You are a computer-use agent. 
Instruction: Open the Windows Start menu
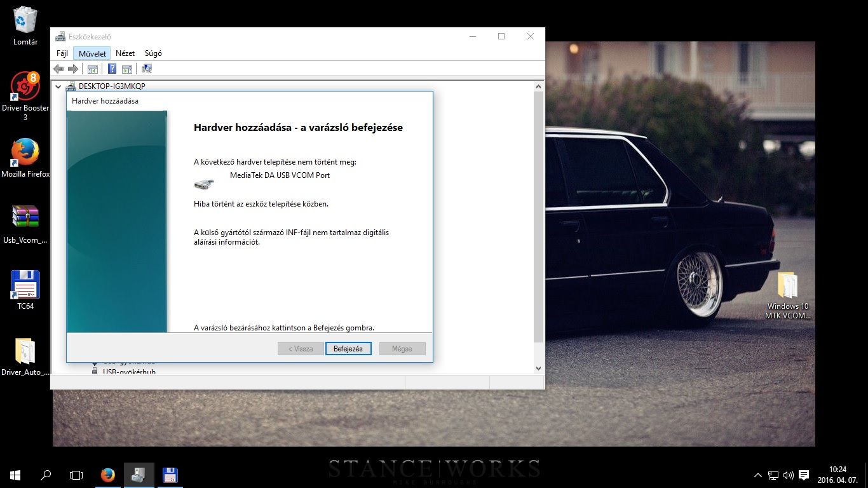[x=15, y=475]
